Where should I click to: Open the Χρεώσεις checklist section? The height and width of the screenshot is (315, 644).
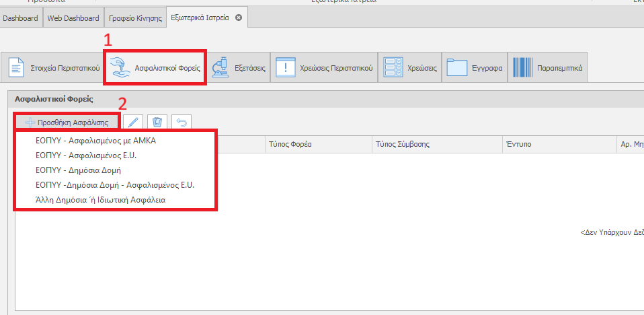point(411,68)
